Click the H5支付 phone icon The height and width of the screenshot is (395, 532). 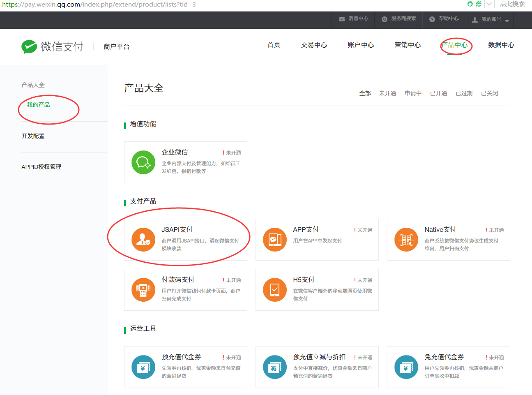click(x=275, y=290)
